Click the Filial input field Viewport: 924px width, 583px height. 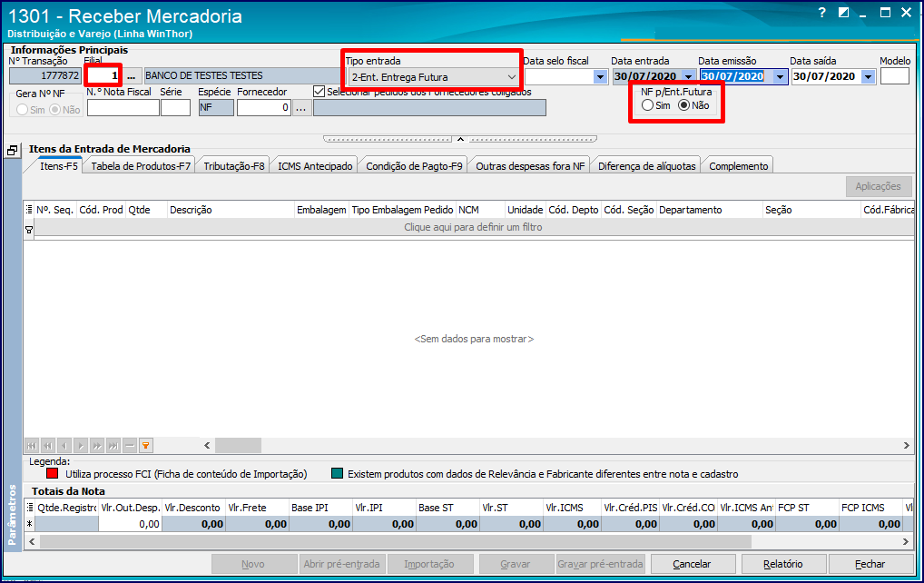tap(102, 76)
